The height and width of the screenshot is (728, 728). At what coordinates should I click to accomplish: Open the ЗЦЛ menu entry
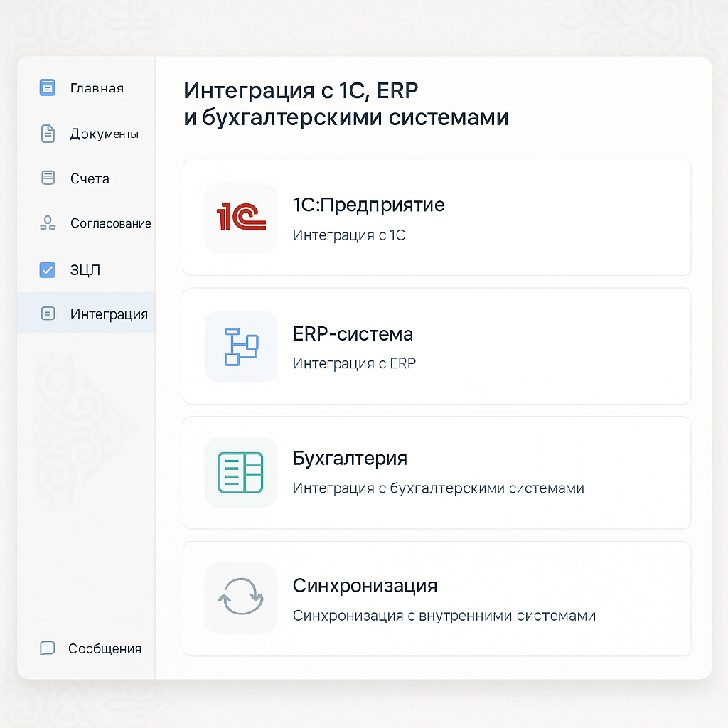[86, 269]
